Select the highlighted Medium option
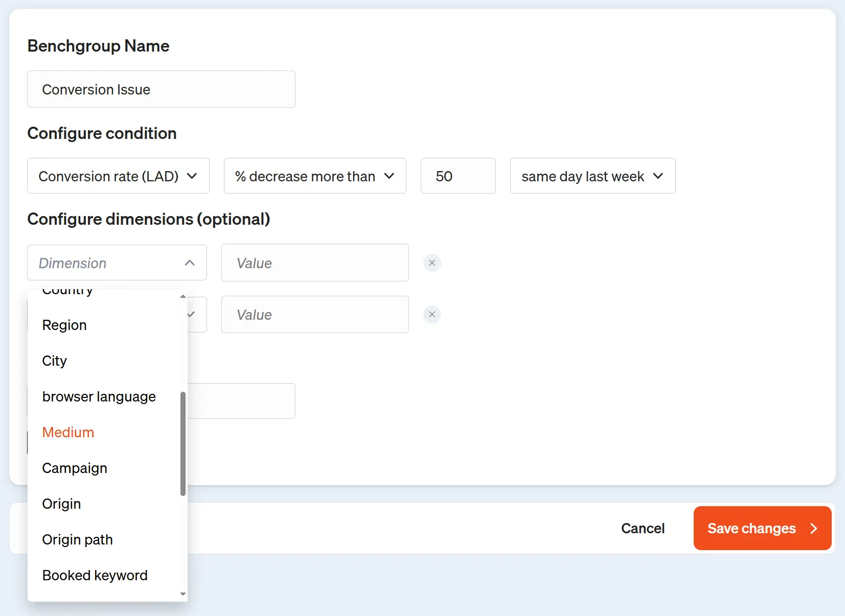Image resolution: width=845 pixels, height=616 pixels. click(68, 433)
